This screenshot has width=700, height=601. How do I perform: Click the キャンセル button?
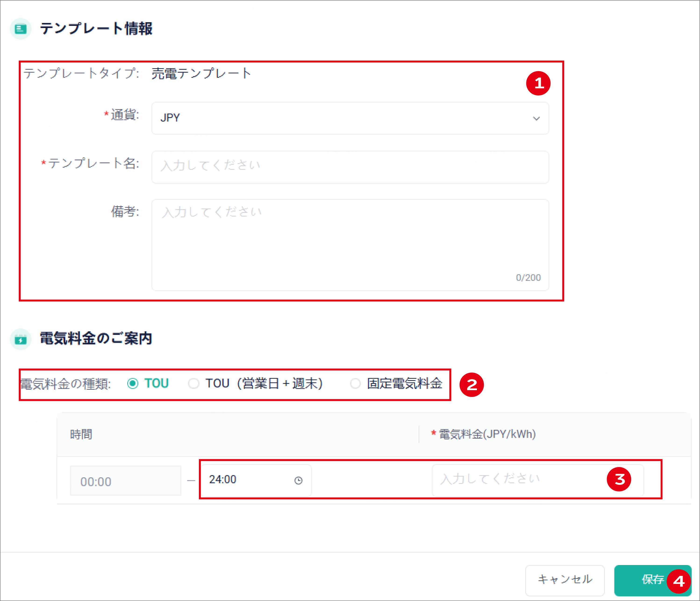tap(565, 580)
